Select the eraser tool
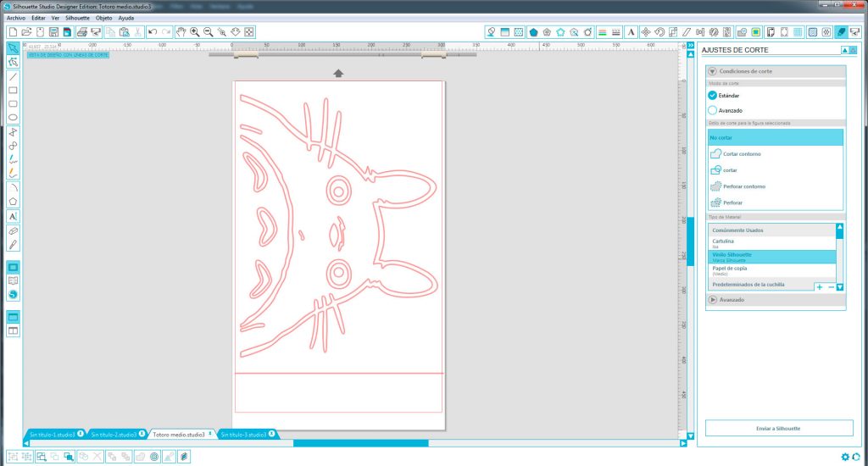The width and height of the screenshot is (868, 466). 13,230
